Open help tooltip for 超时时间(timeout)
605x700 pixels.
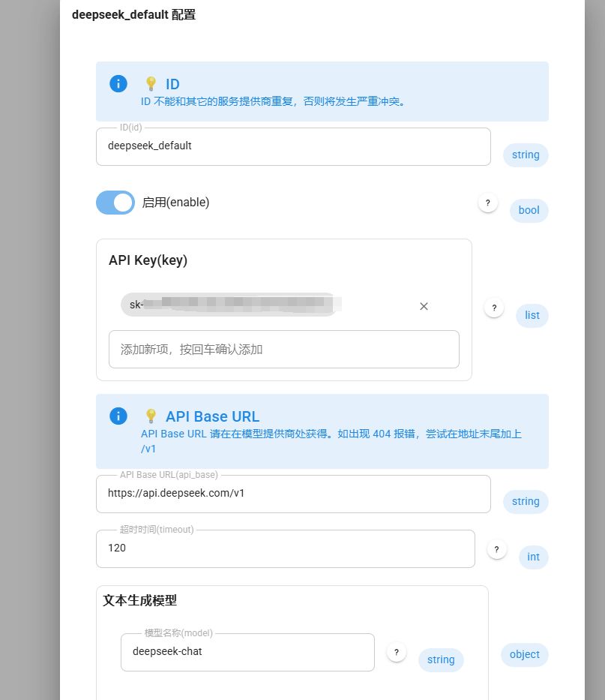[x=496, y=549]
